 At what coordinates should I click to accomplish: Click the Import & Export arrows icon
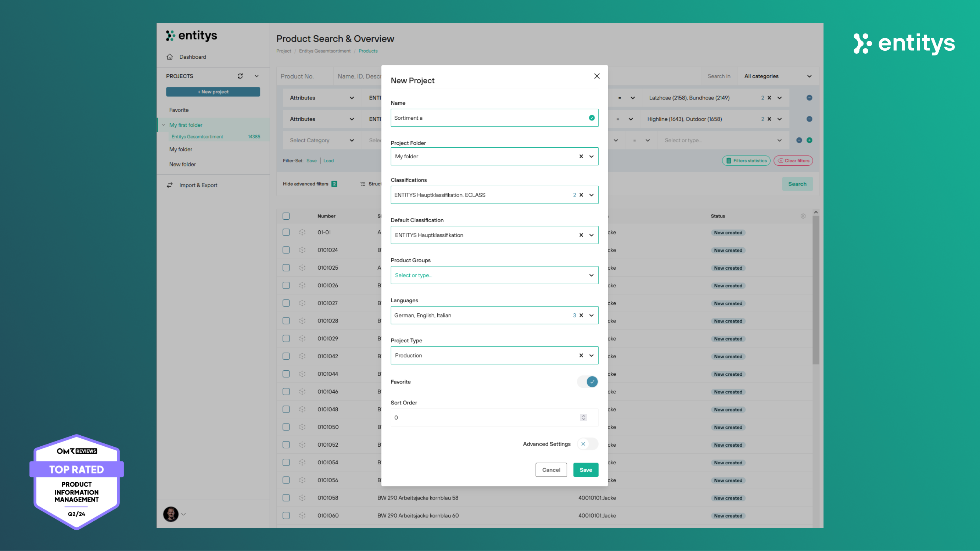[170, 185]
